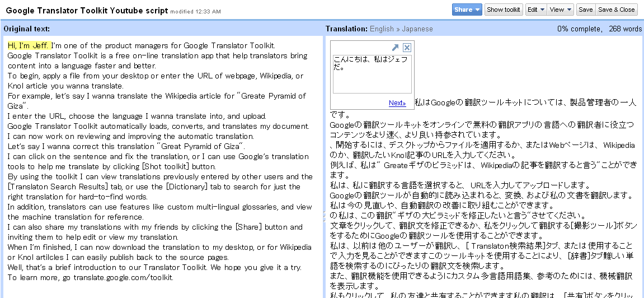Select Japanese line '私は今の見直しや、自動翻訳の改善'

point(442,206)
